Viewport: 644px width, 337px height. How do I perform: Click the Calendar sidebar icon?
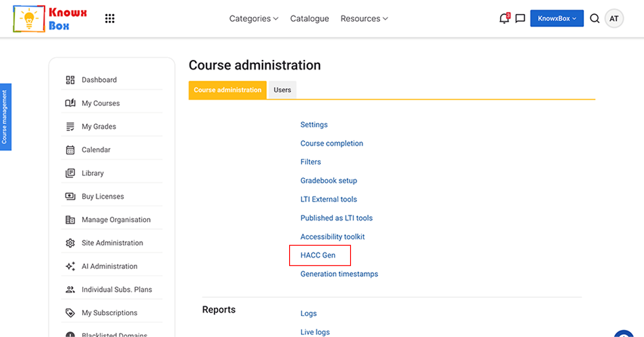pyautogui.click(x=70, y=150)
